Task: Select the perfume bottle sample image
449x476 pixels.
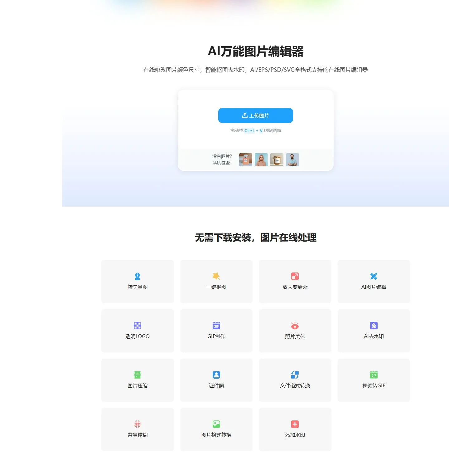Action: tap(246, 160)
